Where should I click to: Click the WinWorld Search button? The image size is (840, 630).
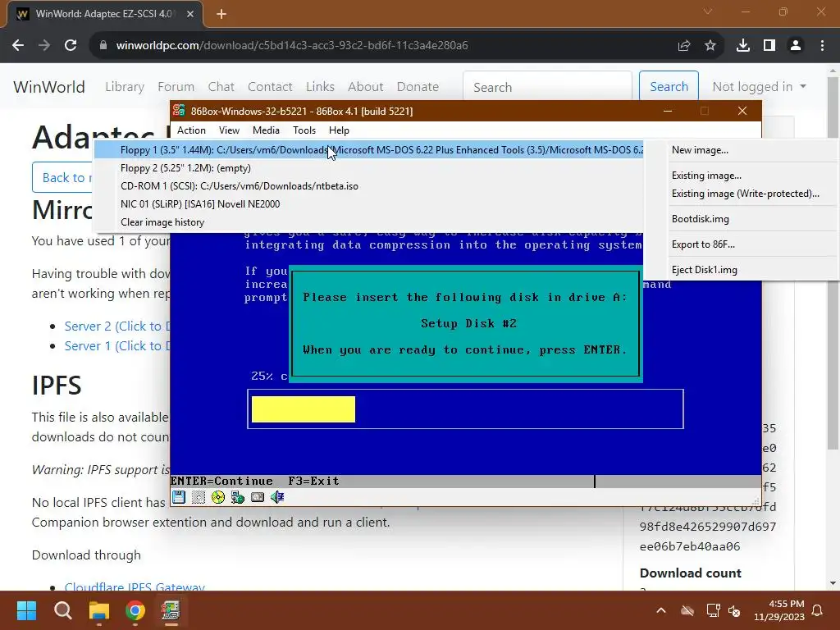point(669,87)
